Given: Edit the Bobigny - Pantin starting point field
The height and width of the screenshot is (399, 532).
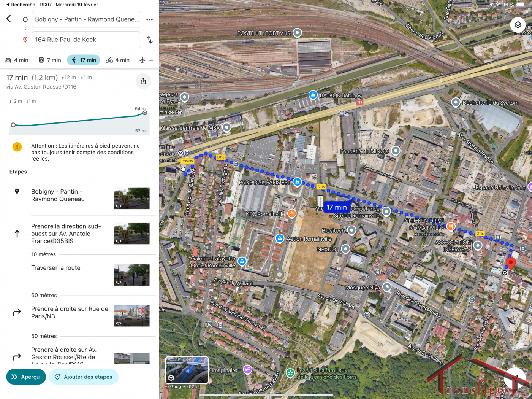Looking at the screenshot, I should 86,19.
